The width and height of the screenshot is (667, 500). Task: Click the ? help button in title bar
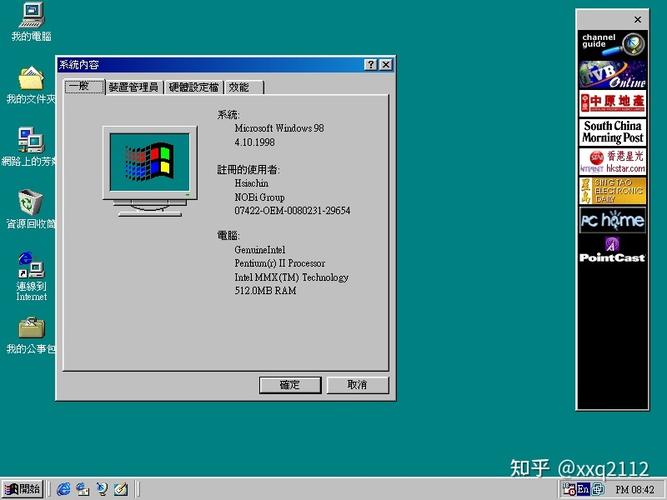click(x=371, y=65)
